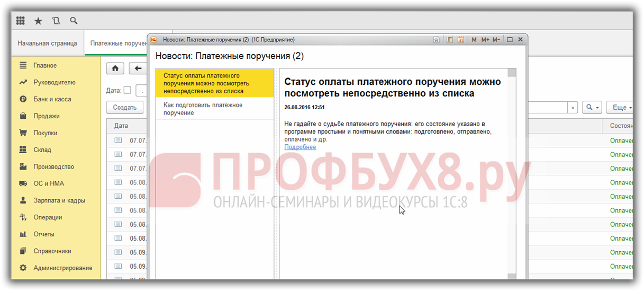Open the Банк и касса section

click(52, 99)
